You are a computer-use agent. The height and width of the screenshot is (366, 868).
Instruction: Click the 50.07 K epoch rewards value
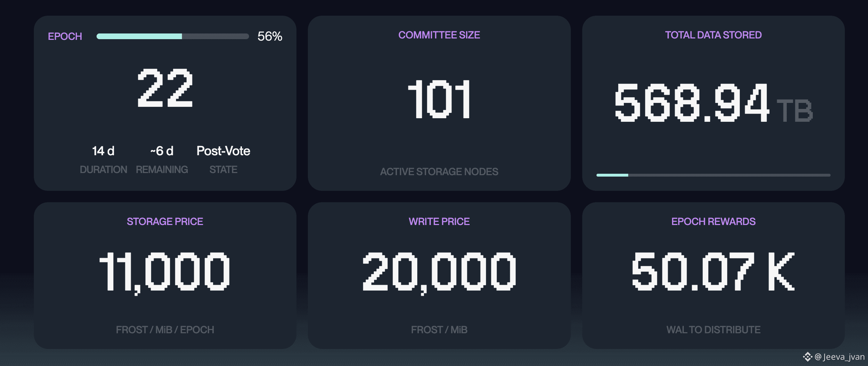(x=713, y=271)
